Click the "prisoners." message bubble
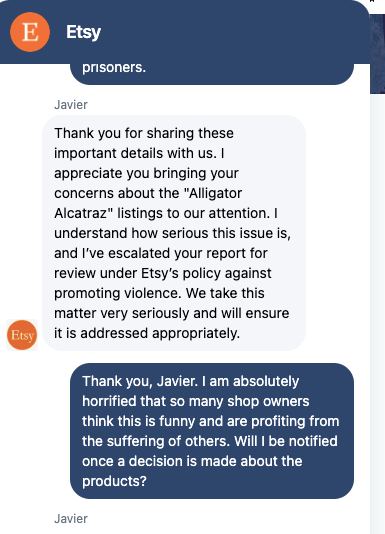This screenshot has width=385, height=534. tap(212, 73)
